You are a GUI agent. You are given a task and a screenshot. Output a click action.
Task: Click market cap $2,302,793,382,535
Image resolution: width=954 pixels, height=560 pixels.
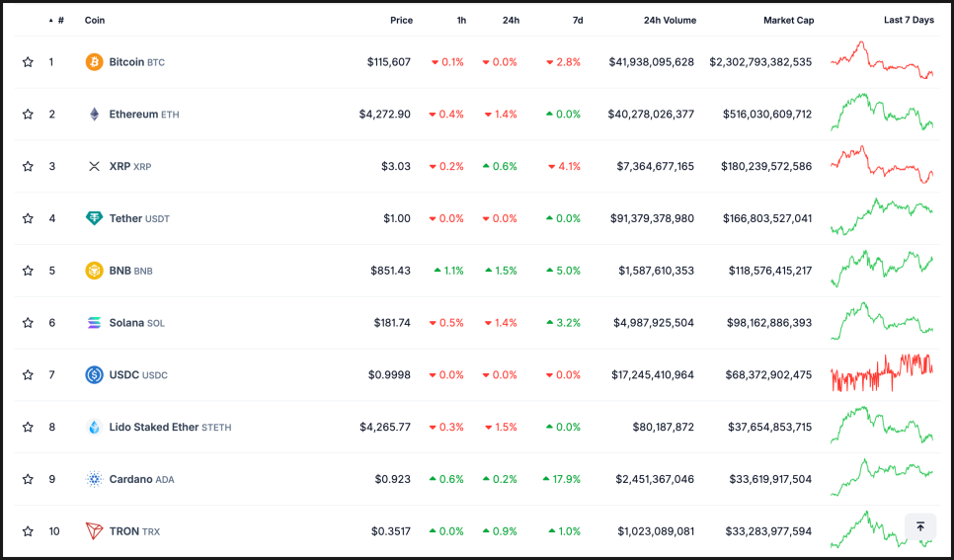(x=760, y=62)
